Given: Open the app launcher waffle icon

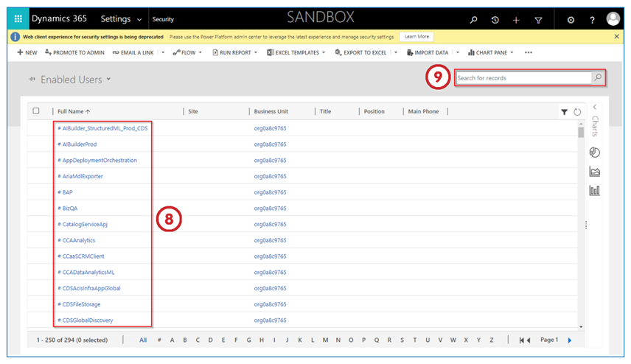Looking at the screenshot, I should [x=18, y=18].
